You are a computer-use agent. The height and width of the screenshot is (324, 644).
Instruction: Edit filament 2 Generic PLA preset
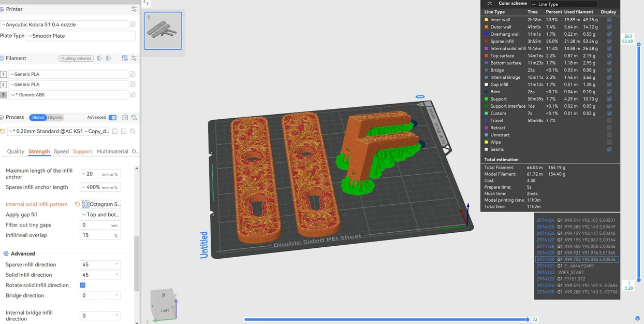pyautogui.click(x=133, y=84)
